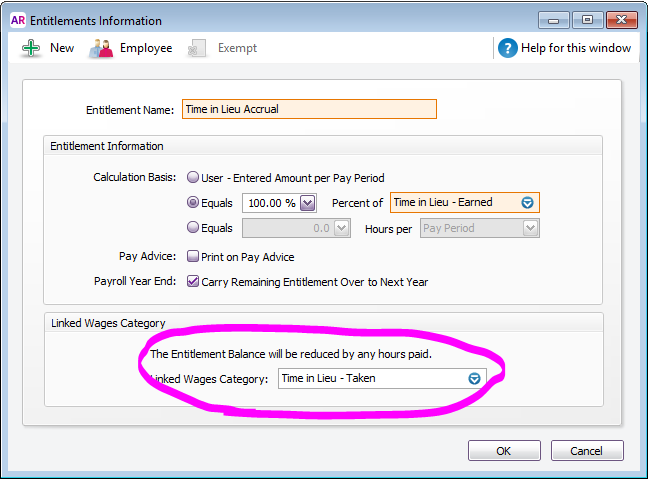Expand the Linked Wages Category dropdown
The height and width of the screenshot is (485, 649).
(x=474, y=379)
